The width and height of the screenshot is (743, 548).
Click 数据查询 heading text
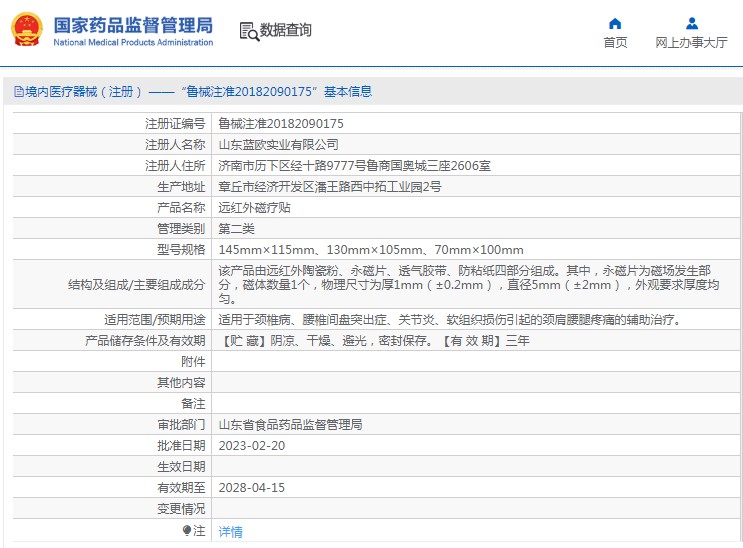click(286, 30)
